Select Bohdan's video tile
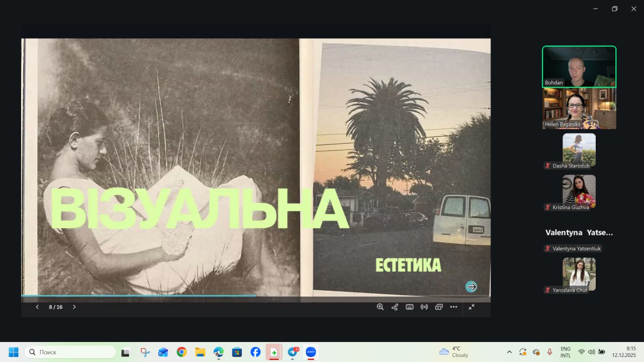The image size is (644, 362). (x=579, y=66)
